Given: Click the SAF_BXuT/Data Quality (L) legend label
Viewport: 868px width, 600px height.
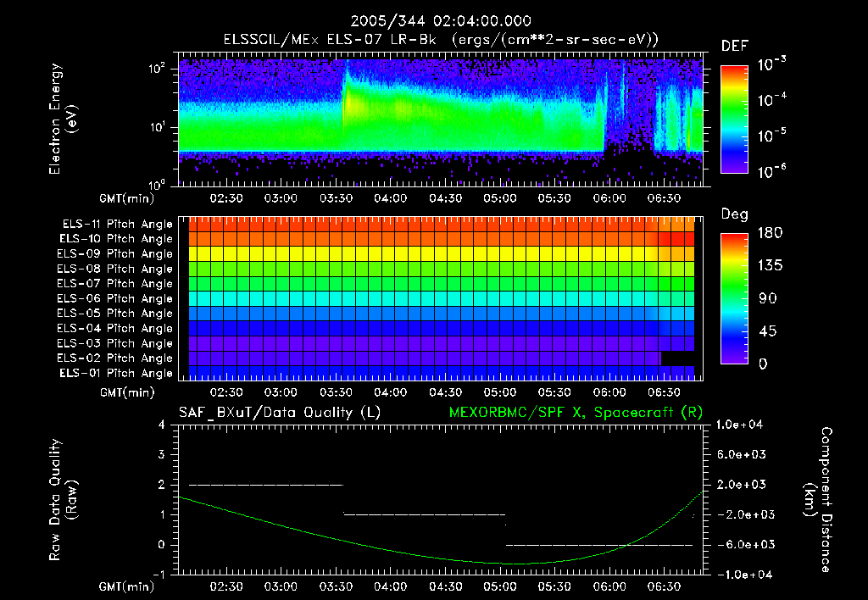Looking at the screenshot, I should (x=279, y=412).
